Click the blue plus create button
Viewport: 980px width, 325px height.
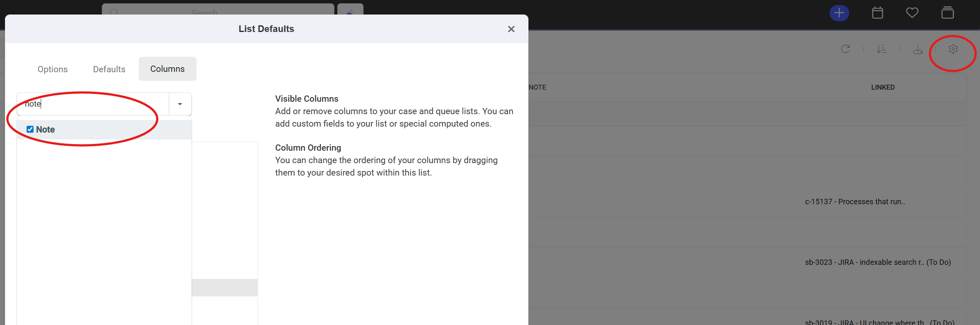click(x=839, y=13)
